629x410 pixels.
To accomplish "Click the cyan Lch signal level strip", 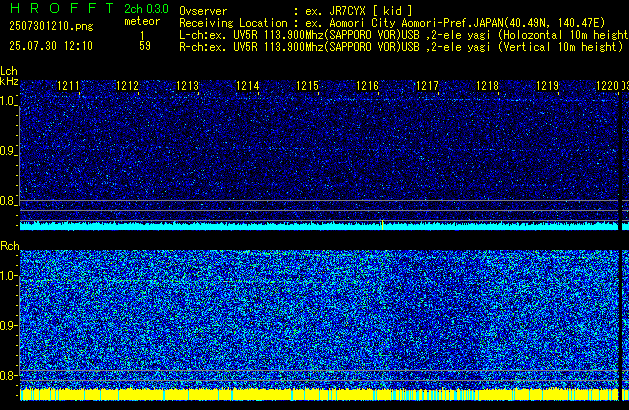I will click(x=319, y=226).
